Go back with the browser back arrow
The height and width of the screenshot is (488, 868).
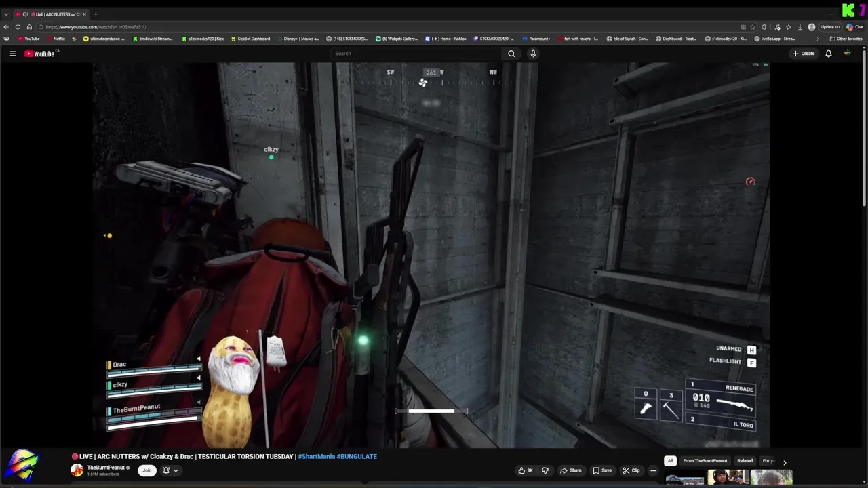coord(6,27)
